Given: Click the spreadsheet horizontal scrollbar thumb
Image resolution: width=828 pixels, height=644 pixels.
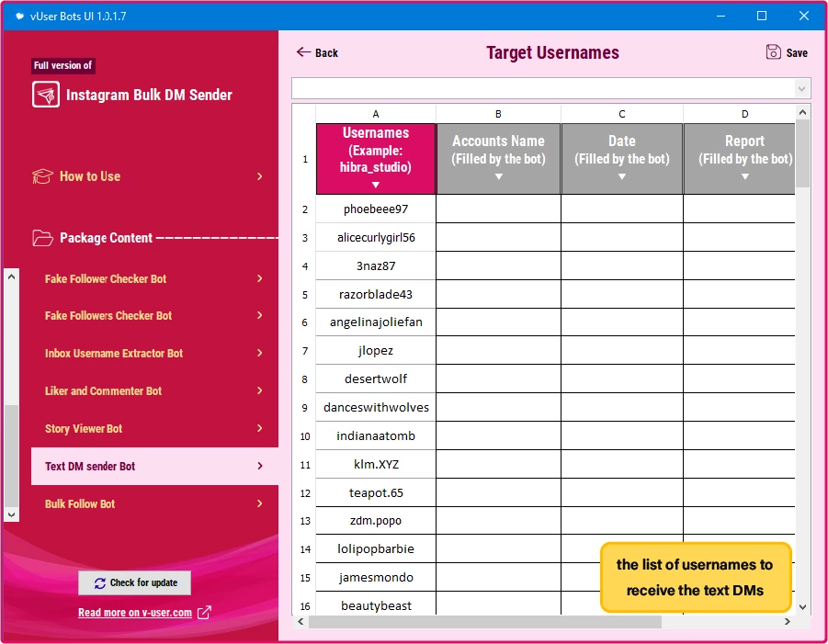Looking at the screenshot, I should pyautogui.click(x=484, y=622).
